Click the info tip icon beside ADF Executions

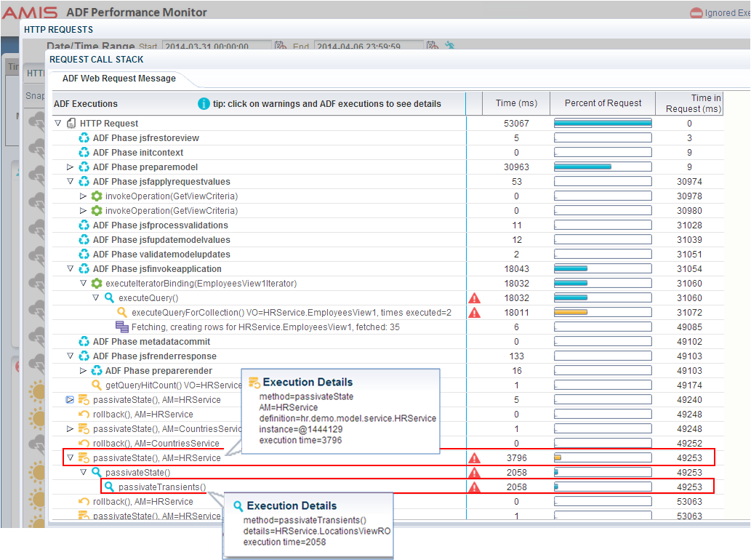(x=204, y=103)
